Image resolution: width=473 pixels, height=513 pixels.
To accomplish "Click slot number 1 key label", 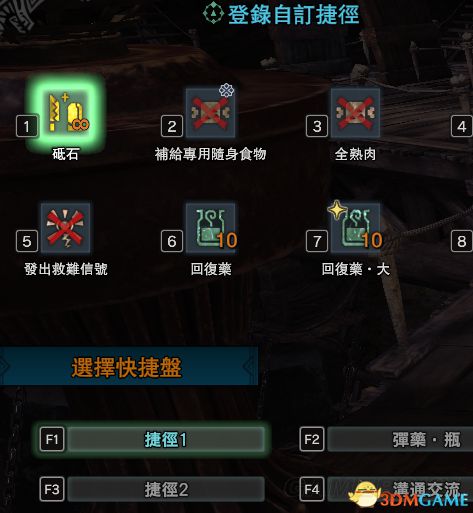I will coord(27,126).
